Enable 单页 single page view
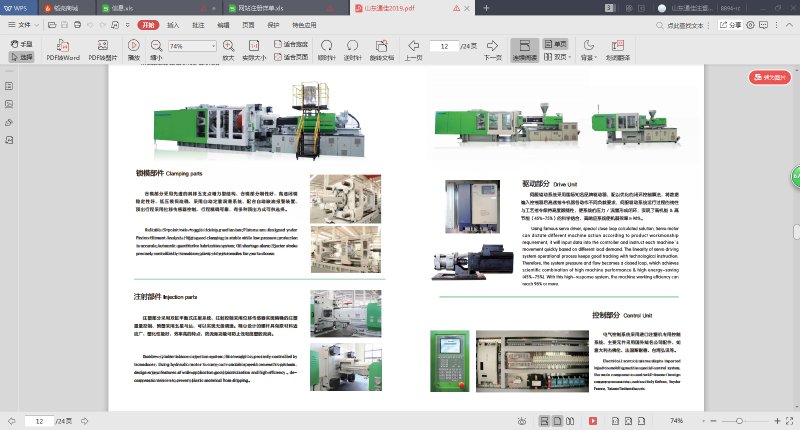This screenshot has width=800, height=430. click(554, 44)
